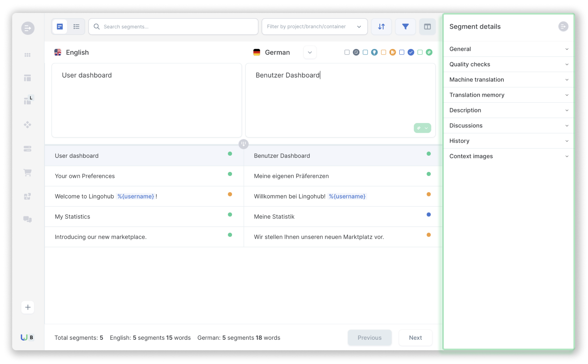Click green status dot beside My Statistics
Screen dimensions: 588x364
click(230, 214)
